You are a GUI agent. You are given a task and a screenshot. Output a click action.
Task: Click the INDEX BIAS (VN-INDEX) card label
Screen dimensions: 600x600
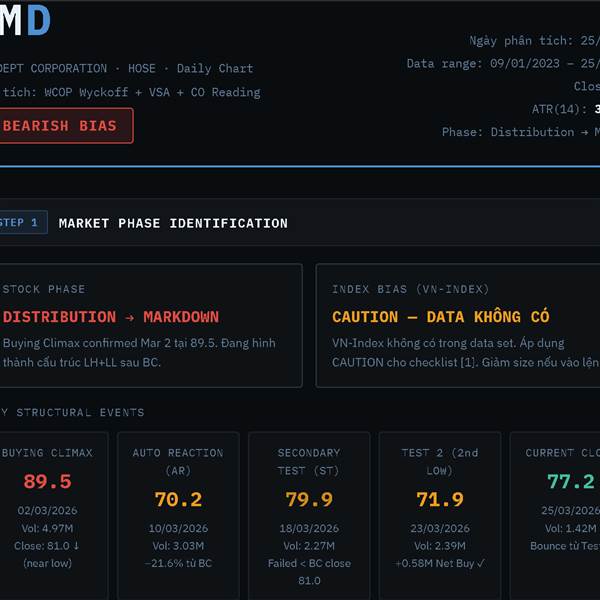[x=410, y=289]
